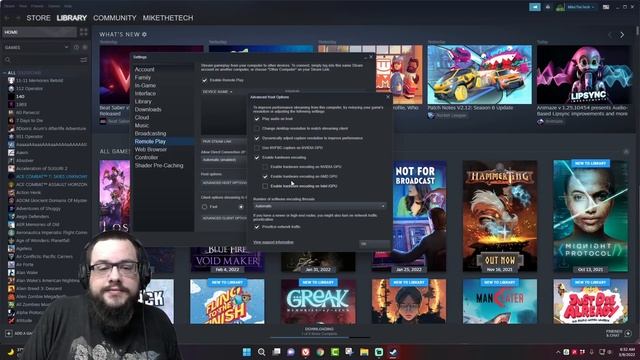Image resolution: width=640 pixels, height=360 pixels.
Task: Select the Fast client streaming radio option
Action: pos(204,207)
